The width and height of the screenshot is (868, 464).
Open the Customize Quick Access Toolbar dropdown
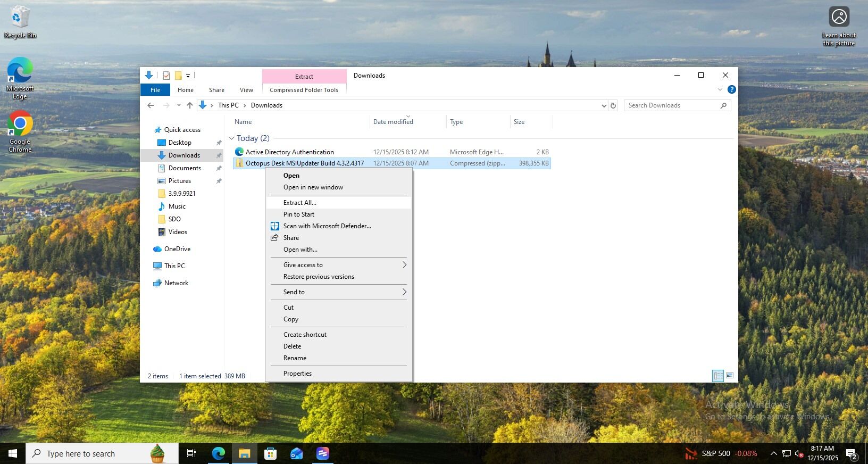click(188, 76)
